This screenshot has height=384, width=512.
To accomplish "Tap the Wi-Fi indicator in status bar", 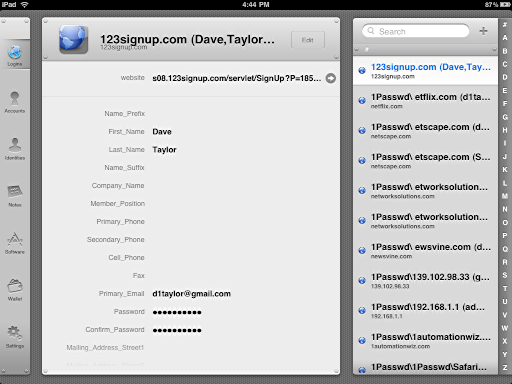I will coord(25,5).
